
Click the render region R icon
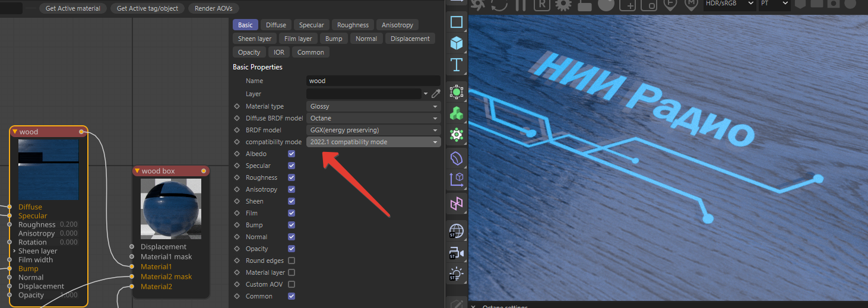point(541,4)
